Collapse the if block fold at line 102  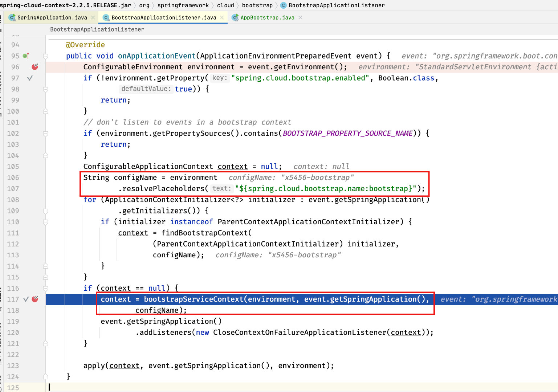[45, 133]
